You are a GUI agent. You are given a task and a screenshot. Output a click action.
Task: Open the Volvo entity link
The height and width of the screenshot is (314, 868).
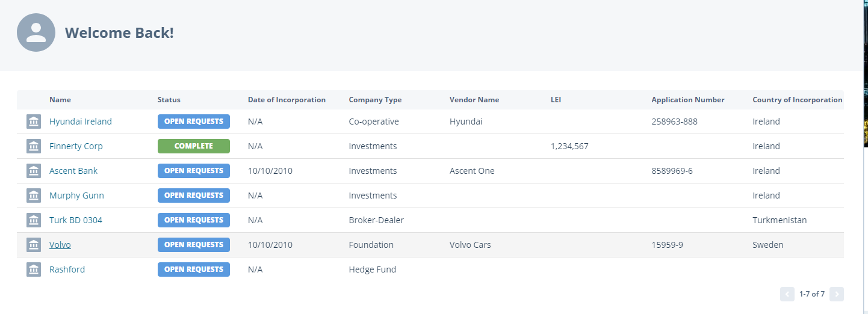(x=60, y=245)
